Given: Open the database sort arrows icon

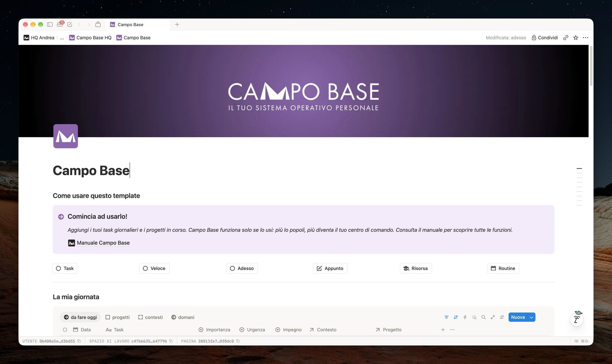Looking at the screenshot, I should pos(456,317).
